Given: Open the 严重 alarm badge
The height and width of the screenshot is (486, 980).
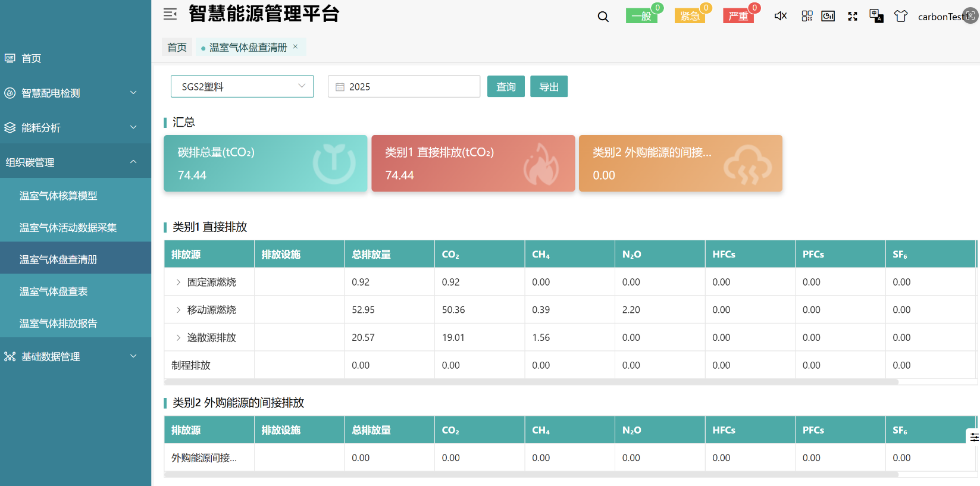Looking at the screenshot, I should (x=738, y=16).
